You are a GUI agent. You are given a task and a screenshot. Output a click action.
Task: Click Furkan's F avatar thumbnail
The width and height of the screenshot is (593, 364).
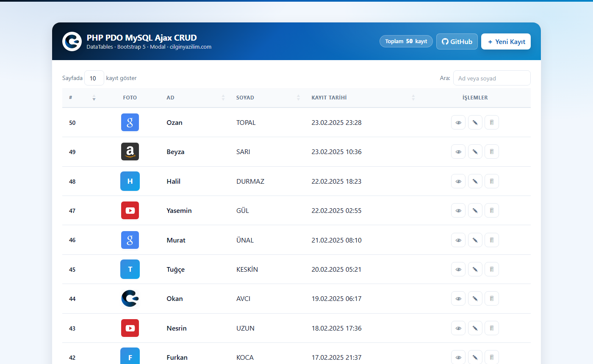coord(130,356)
